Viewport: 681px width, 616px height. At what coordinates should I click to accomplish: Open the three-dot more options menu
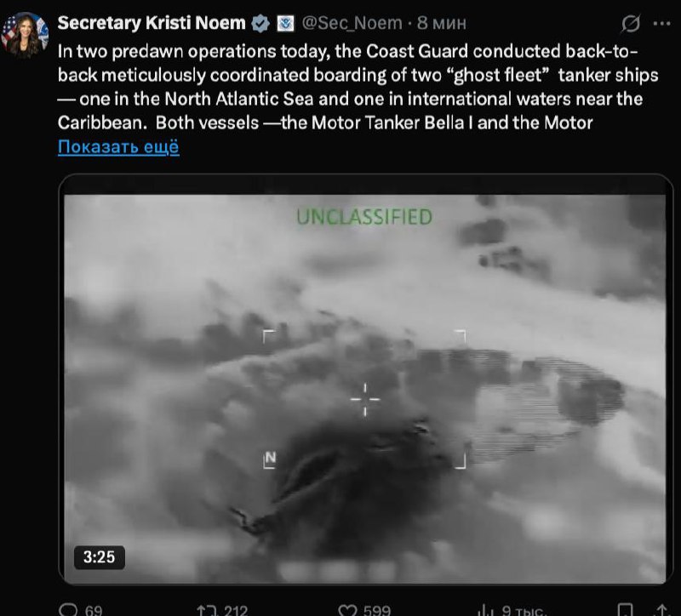[662, 24]
